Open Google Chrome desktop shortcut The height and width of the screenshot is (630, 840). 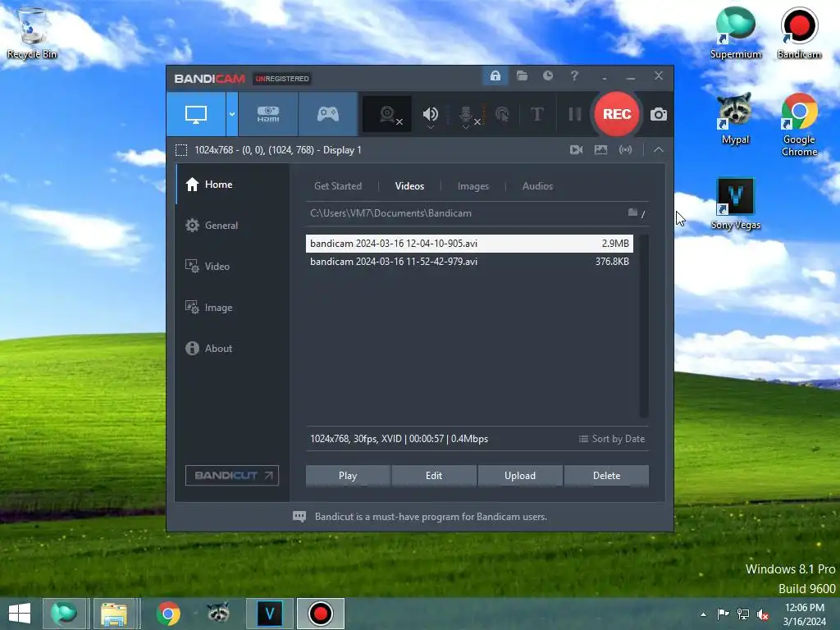click(x=799, y=125)
